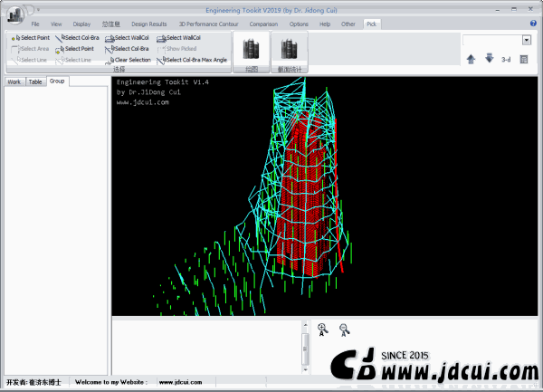Maximize the Engineering Tookit window

point(514,9)
